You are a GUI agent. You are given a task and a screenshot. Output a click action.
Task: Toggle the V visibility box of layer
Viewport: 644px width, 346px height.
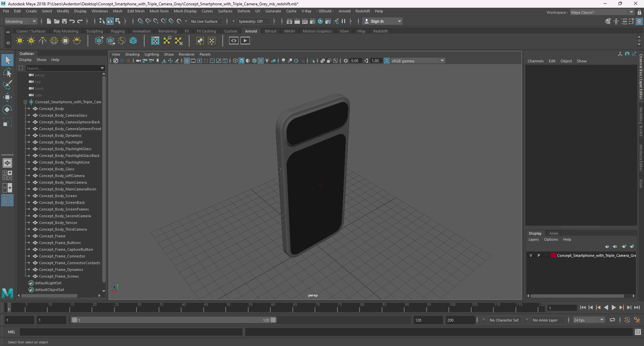(531, 255)
